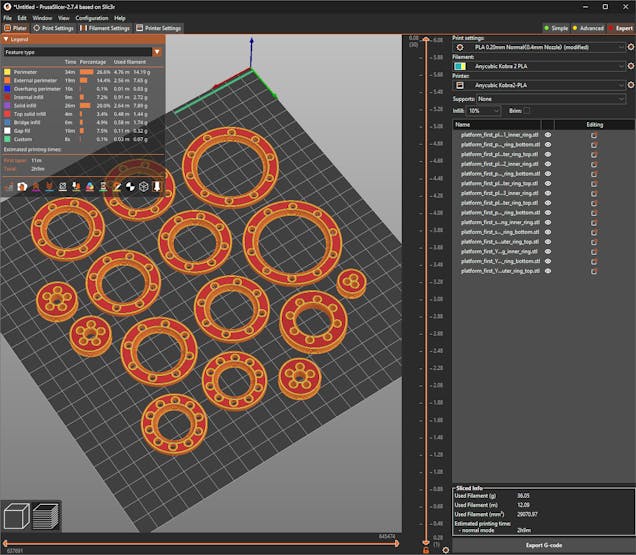Viewport: 636px width, 555px height.
Task: Switch to the Filament Settings tab
Action: pos(104,28)
